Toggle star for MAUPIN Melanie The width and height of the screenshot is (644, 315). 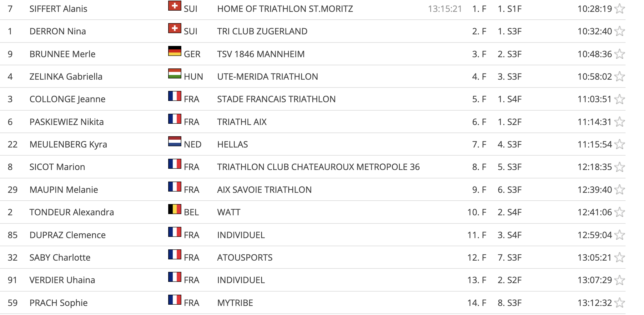(x=619, y=190)
